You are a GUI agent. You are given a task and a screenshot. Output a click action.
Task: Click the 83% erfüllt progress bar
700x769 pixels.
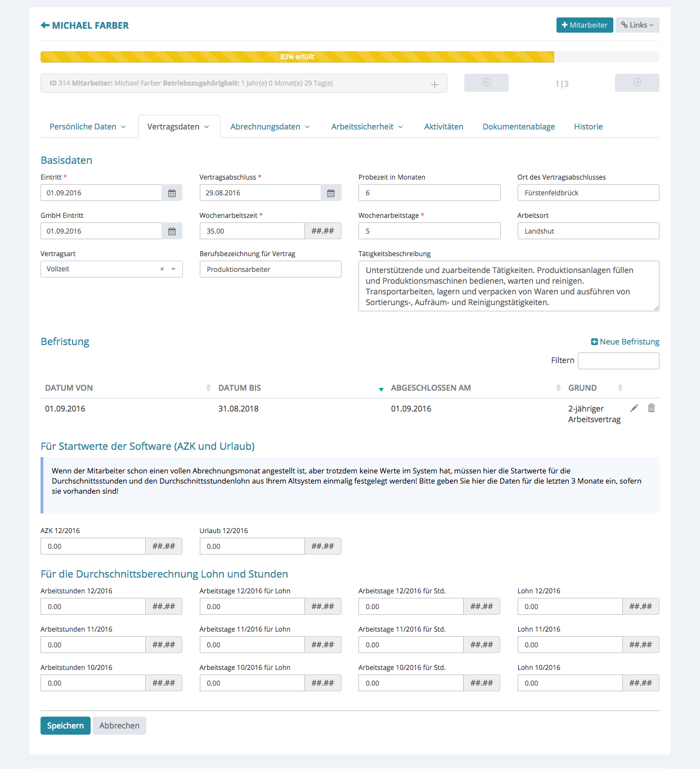pyautogui.click(x=297, y=57)
